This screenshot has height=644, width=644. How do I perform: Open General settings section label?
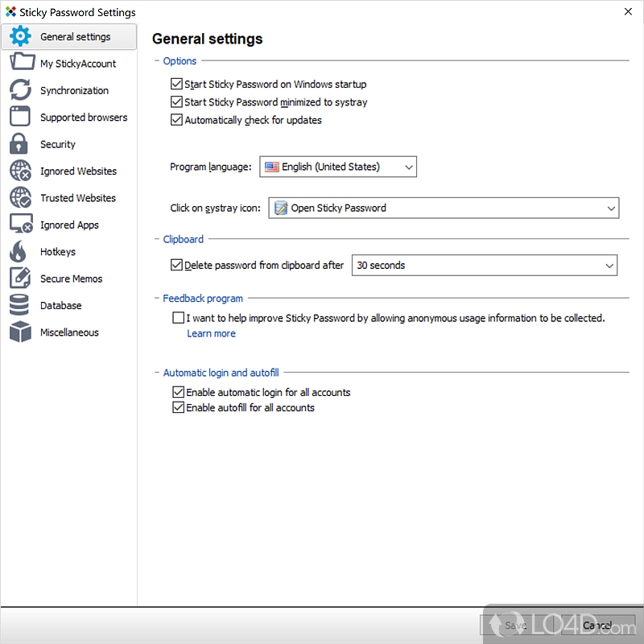pos(75,36)
